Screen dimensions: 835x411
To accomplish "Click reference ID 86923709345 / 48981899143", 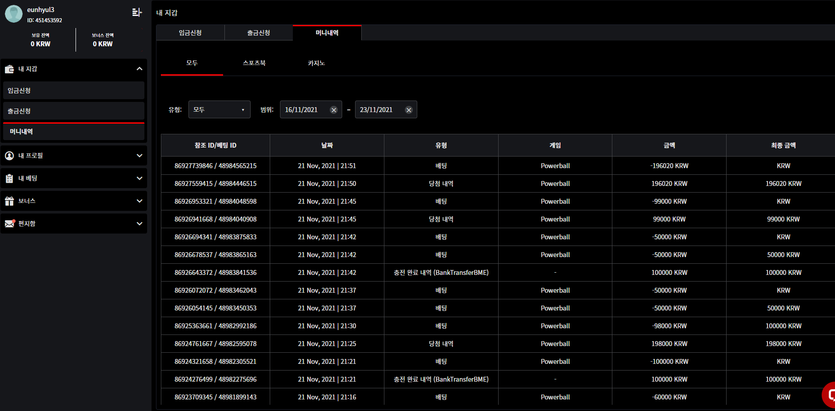I will [x=216, y=397].
